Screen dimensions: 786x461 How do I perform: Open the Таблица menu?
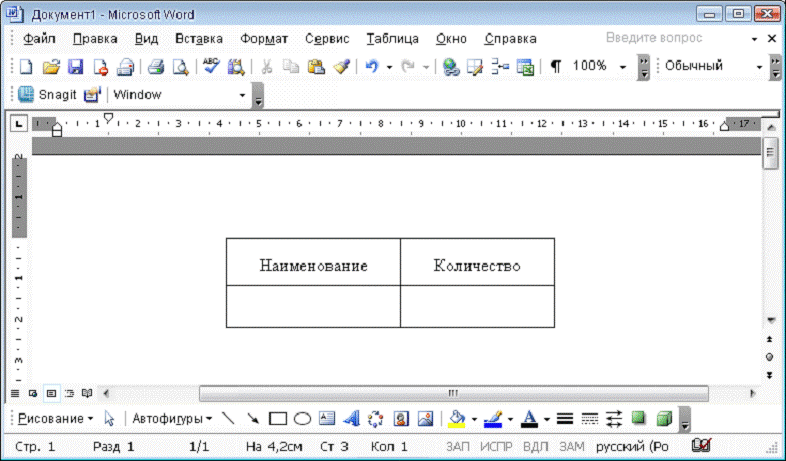click(392, 38)
